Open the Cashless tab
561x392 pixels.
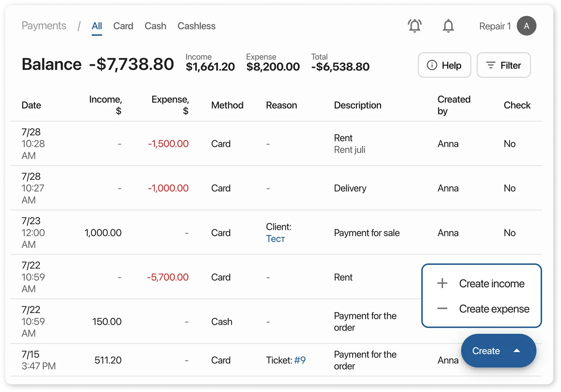[197, 26]
